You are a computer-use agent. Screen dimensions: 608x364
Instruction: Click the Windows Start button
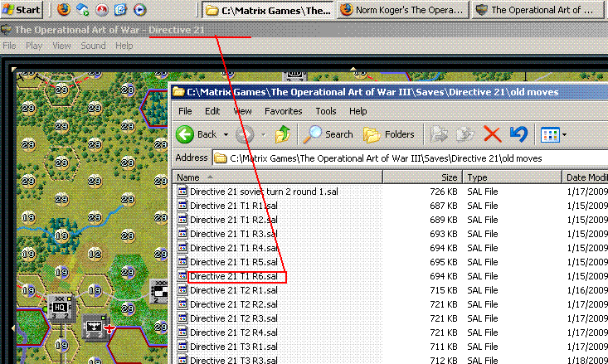point(22,9)
